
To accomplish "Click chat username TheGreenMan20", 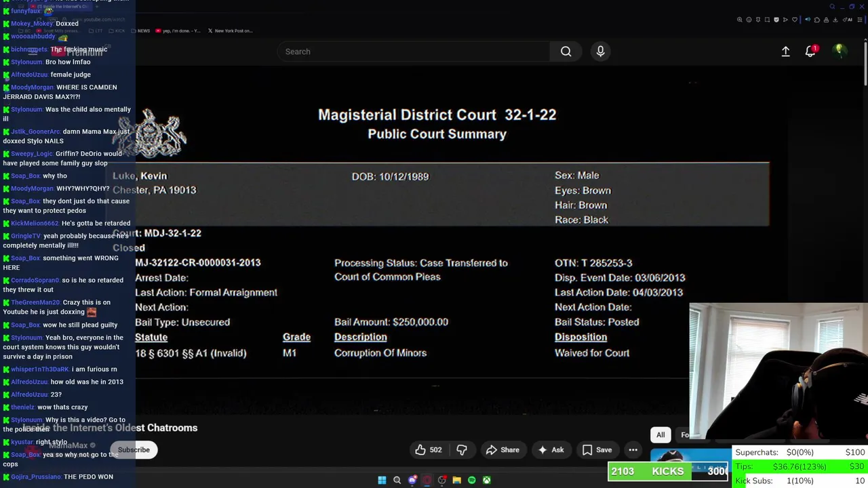I will (35, 302).
